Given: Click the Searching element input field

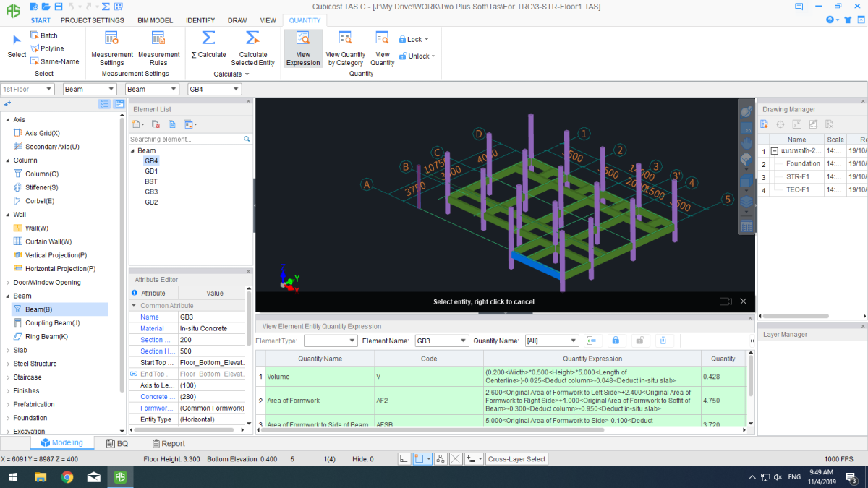Looking at the screenshot, I should tap(184, 139).
